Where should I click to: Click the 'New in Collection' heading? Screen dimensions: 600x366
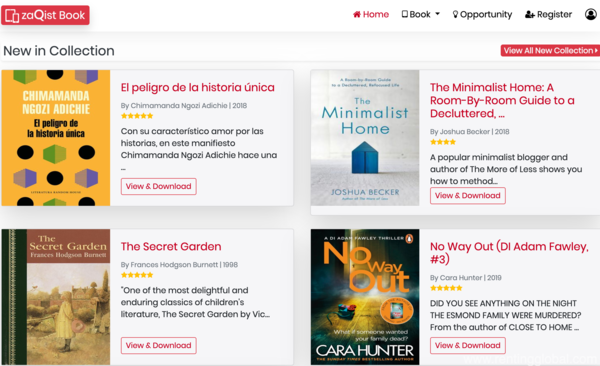tap(59, 51)
